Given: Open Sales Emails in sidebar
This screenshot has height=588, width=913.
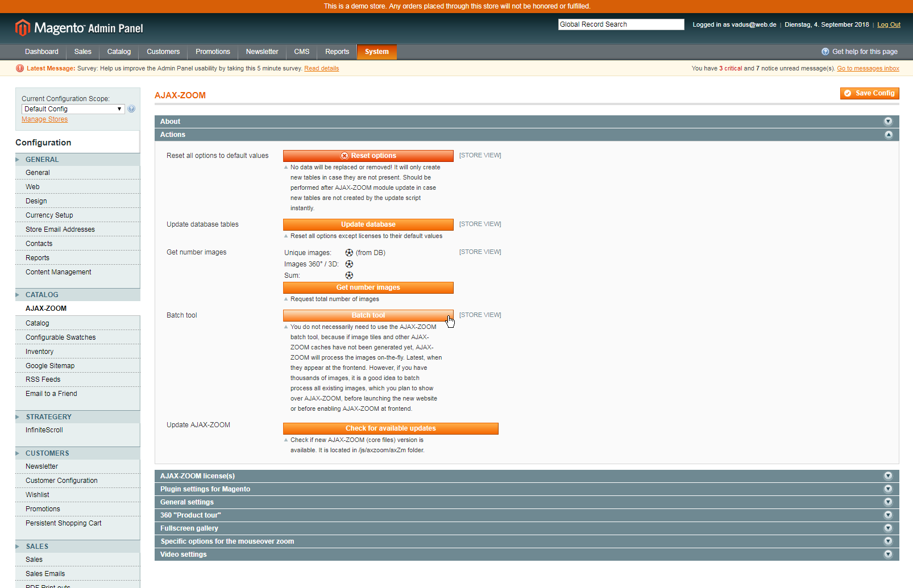Looking at the screenshot, I should (77, 574).
